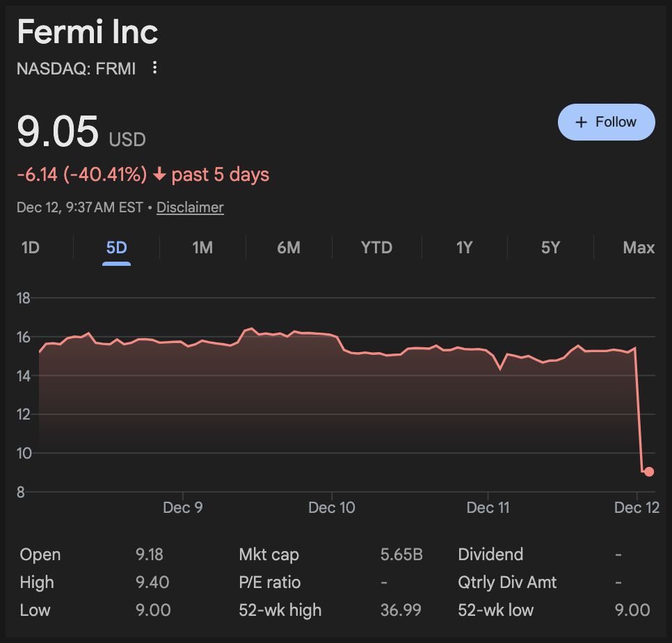Click the Mkt cap value 5.65B
The image size is (672, 643).
tap(401, 555)
